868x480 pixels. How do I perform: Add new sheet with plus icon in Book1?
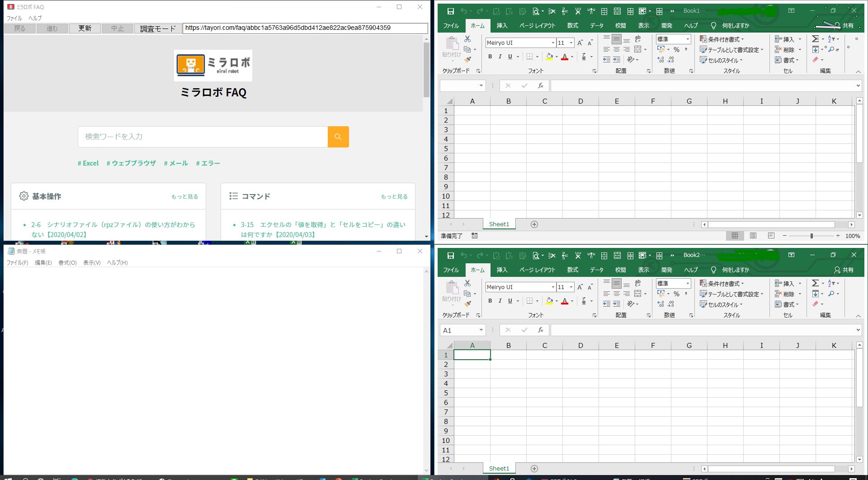coord(534,224)
